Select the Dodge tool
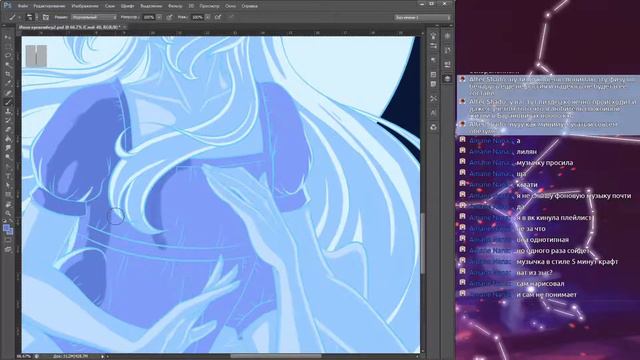The height and width of the screenshot is (360, 640). (x=8, y=157)
